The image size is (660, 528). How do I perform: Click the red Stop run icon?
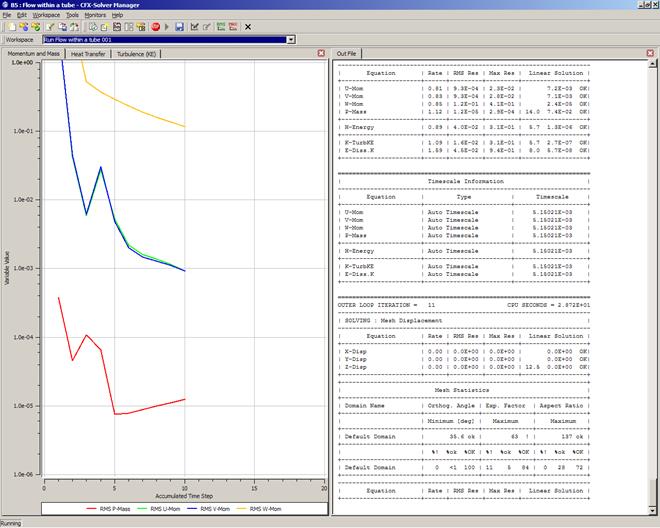tap(155, 27)
